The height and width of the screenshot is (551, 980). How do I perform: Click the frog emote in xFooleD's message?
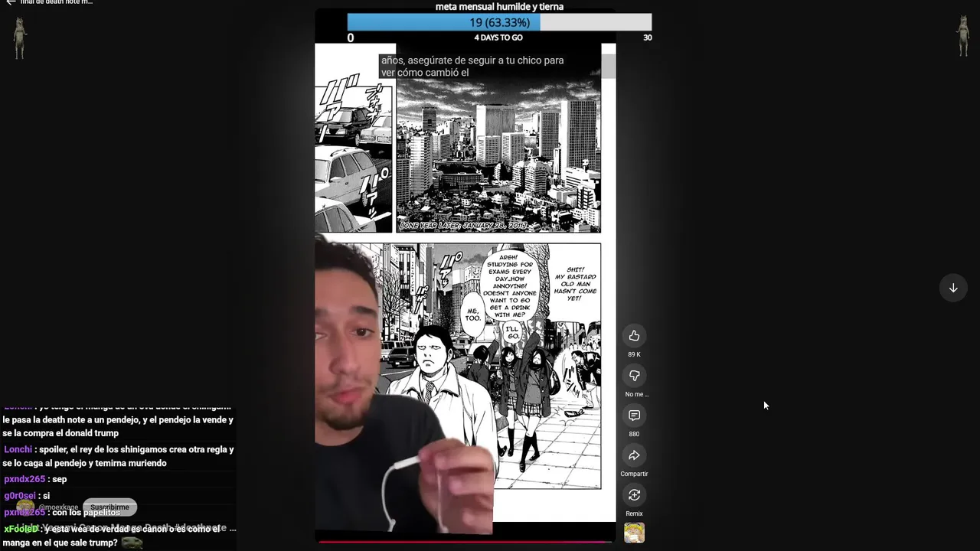coord(132,543)
